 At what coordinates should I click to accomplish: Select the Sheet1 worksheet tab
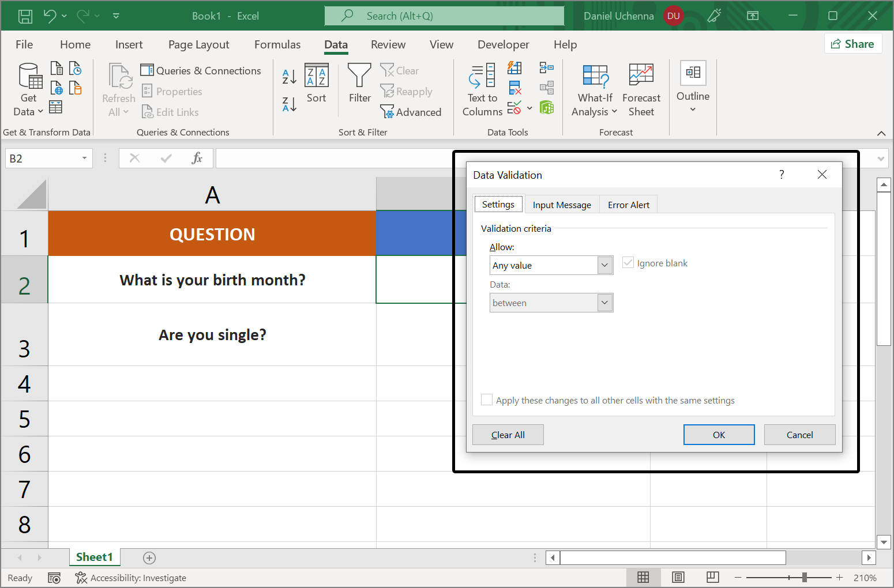pos(95,557)
